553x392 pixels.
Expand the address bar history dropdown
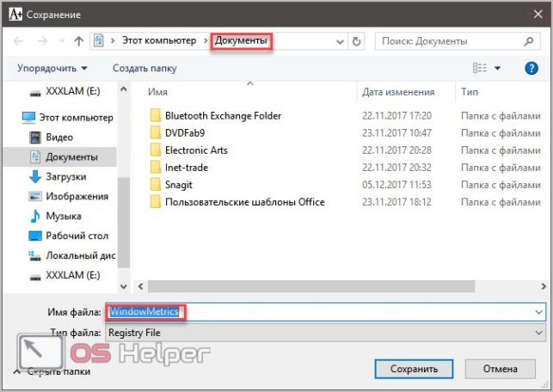click(340, 41)
